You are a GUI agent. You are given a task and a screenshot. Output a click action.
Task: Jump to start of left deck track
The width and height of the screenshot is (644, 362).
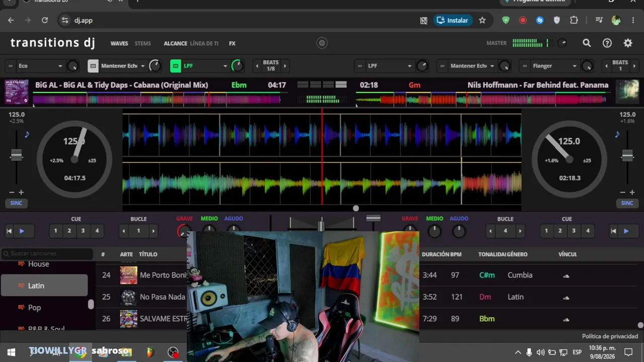(9, 231)
